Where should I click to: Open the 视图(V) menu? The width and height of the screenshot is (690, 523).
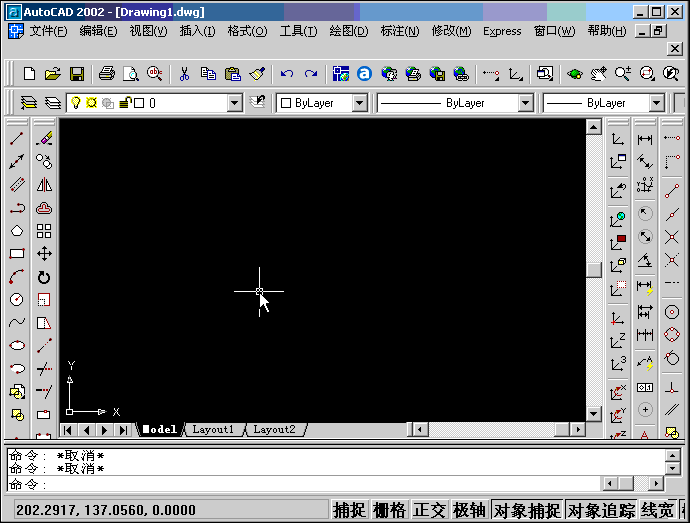point(148,31)
